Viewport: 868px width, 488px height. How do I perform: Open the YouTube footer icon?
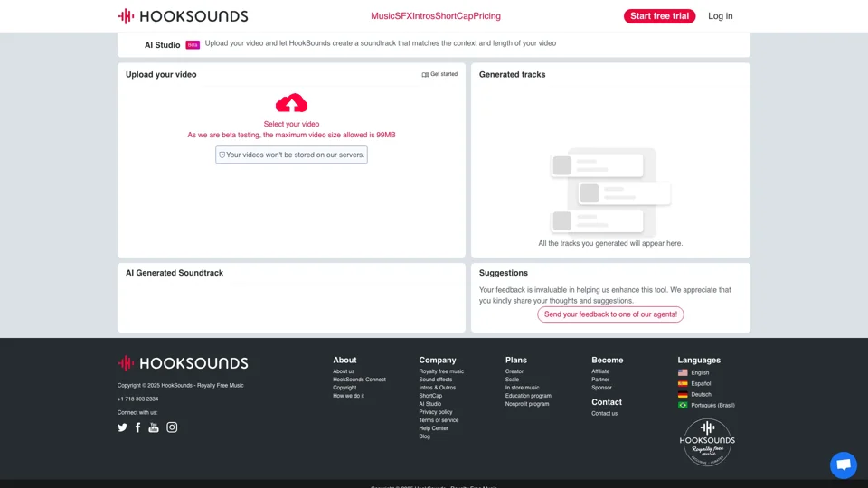pyautogui.click(x=154, y=427)
